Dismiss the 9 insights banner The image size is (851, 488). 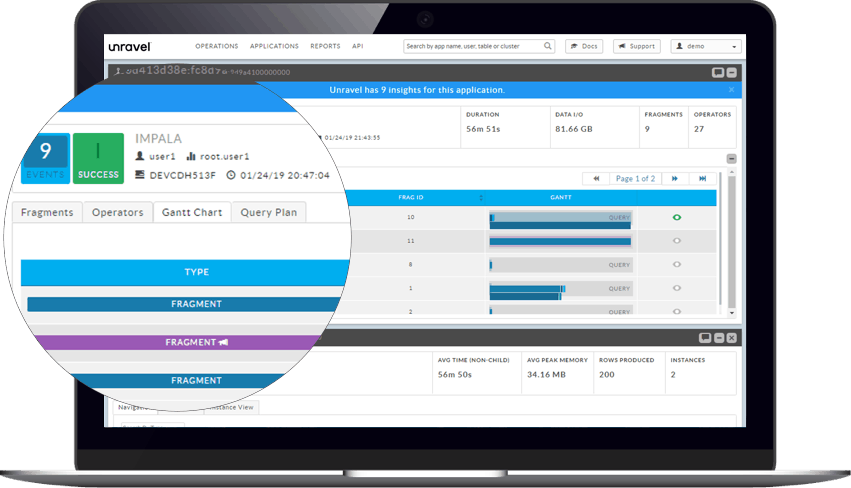pyautogui.click(x=731, y=90)
